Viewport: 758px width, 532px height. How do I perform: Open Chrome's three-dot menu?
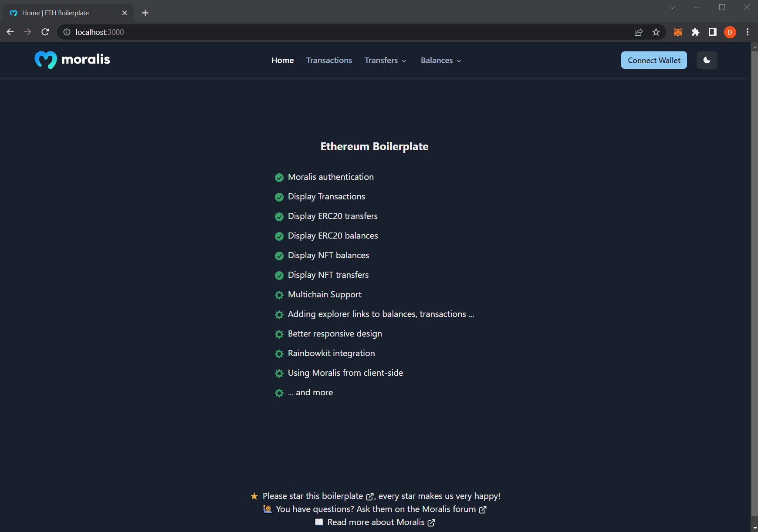(748, 32)
